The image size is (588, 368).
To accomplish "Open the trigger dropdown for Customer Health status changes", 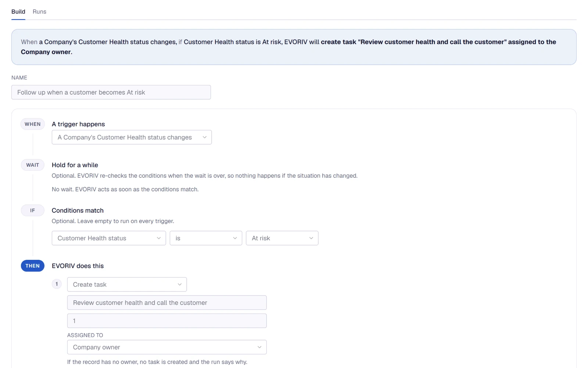I will pos(132,137).
